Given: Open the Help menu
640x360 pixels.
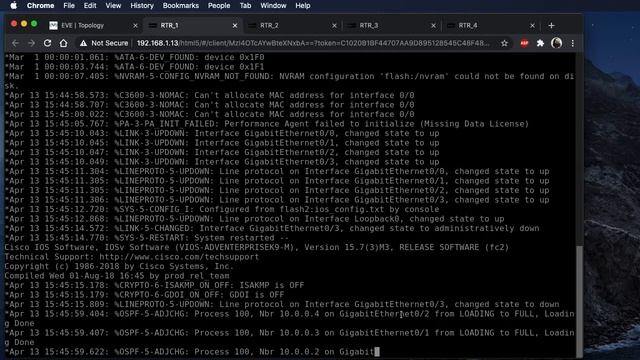Looking at the screenshot, I should coord(303,6).
